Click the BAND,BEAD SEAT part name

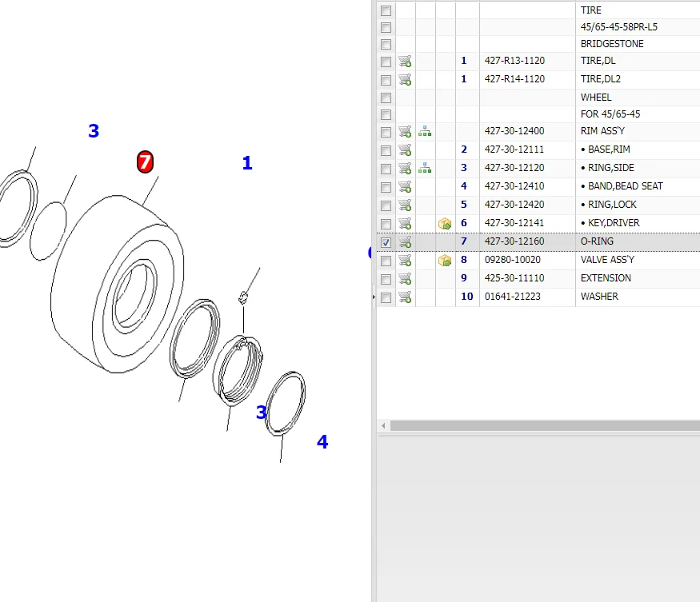click(x=625, y=186)
